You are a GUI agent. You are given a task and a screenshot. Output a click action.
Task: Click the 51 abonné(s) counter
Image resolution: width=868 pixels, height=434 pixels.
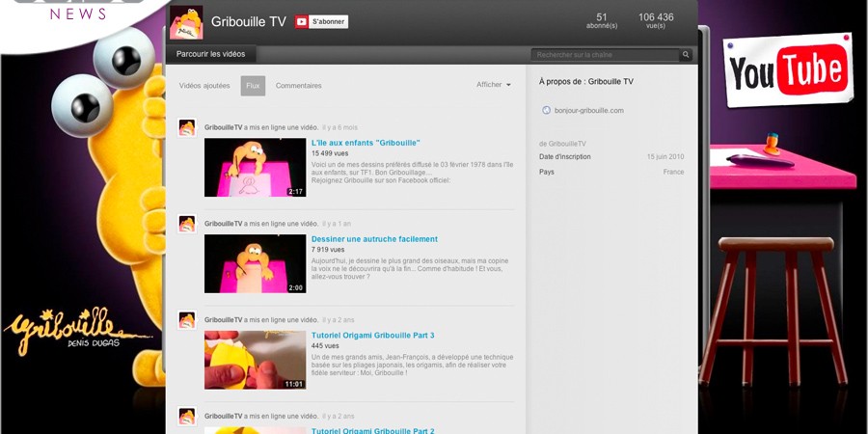click(x=602, y=21)
